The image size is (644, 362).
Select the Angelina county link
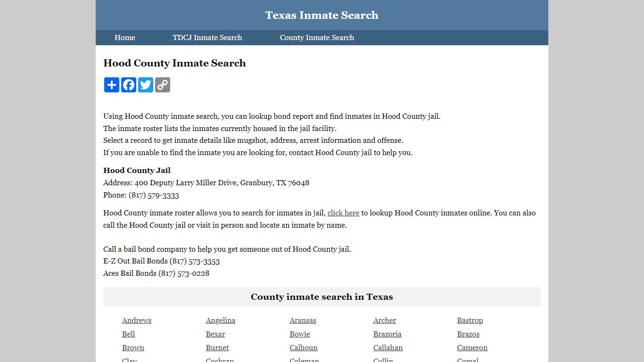click(x=220, y=320)
